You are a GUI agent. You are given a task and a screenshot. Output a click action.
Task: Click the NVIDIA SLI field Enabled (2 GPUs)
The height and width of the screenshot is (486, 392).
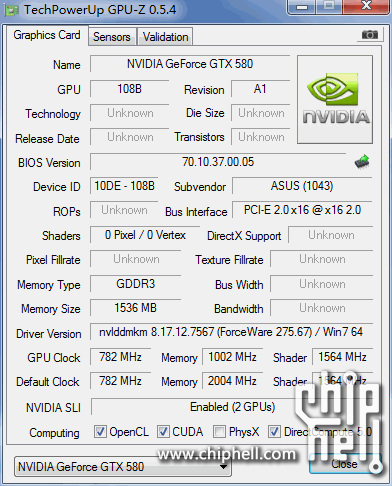coord(232,407)
